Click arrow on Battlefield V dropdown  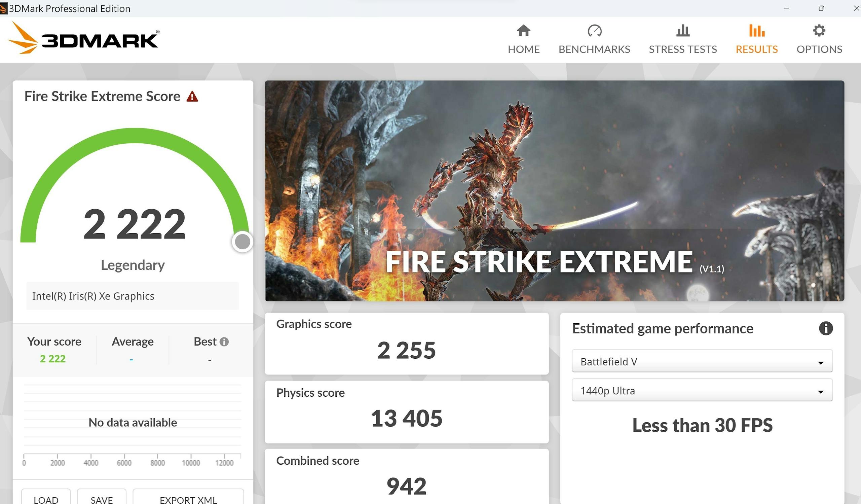tap(820, 363)
